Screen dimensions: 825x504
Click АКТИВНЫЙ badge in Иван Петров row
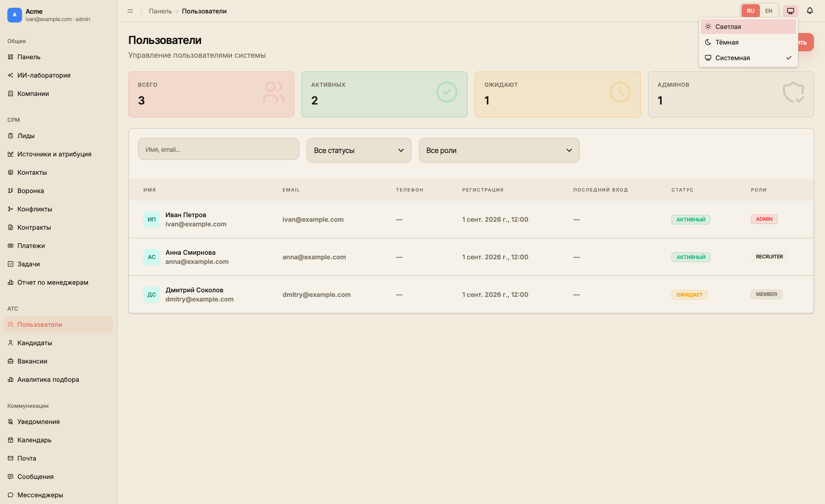coord(691,220)
